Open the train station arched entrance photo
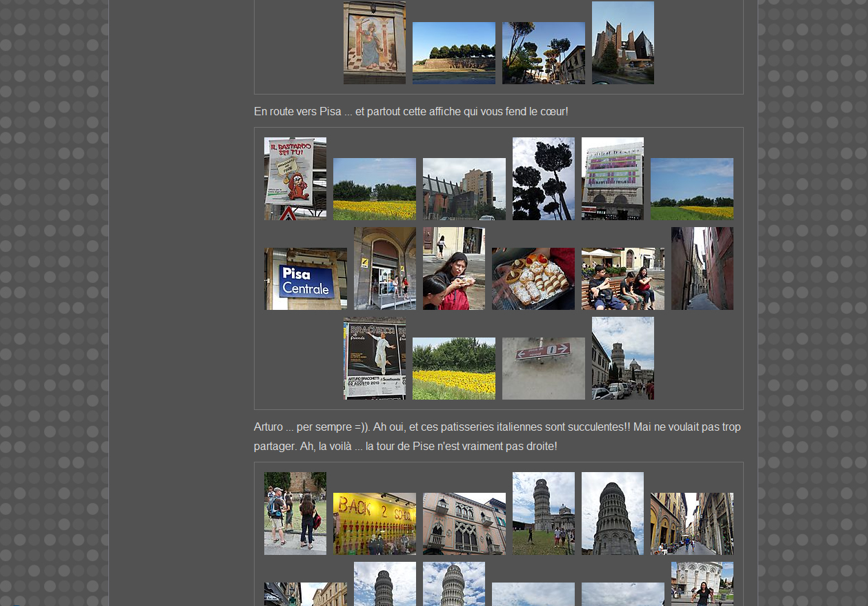The width and height of the screenshot is (868, 606). click(384, 268)
